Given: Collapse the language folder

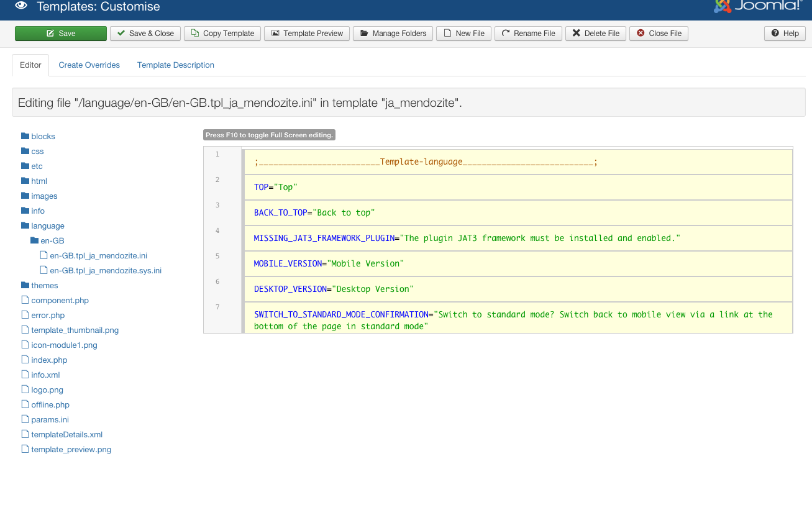Looking at the screenshot, I should tap(47, 226).
